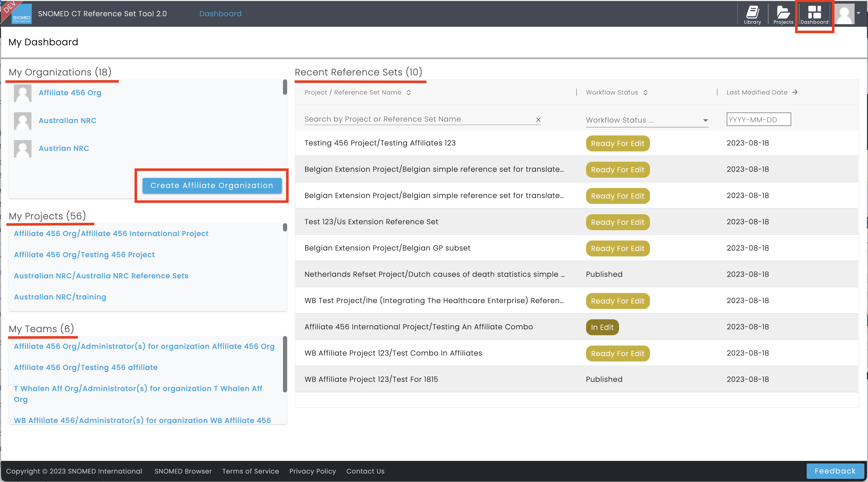Open Australia NRC Reference Sets project

tap(101, 276)
